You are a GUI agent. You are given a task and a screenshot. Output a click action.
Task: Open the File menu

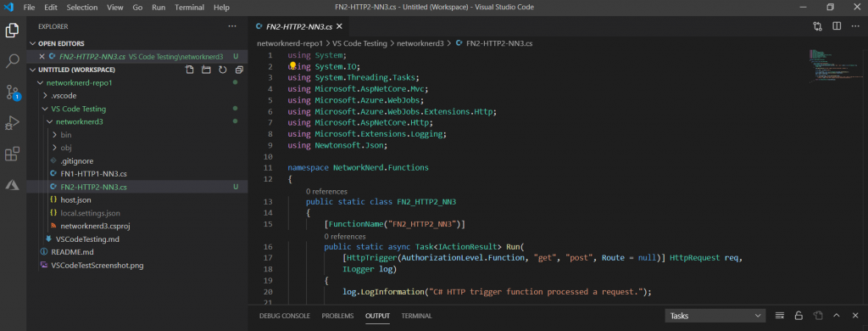pos(30,7)
